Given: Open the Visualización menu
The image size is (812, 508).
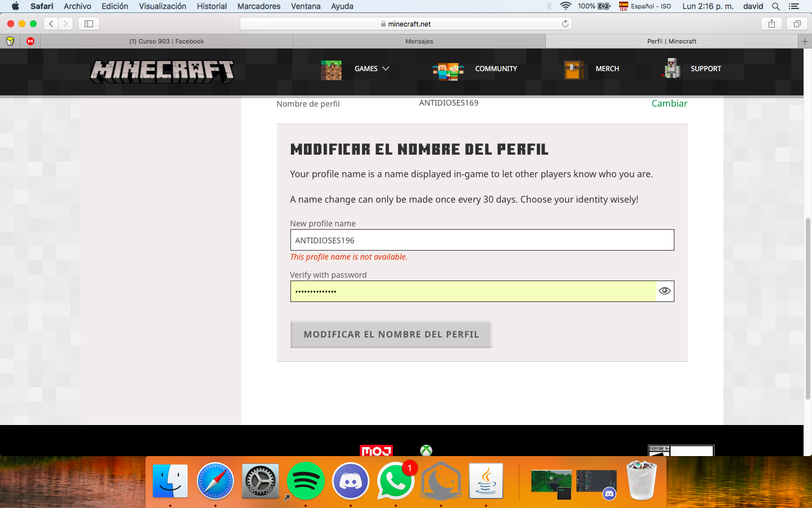Looking at the screenshot, I should tap(162, 6).
